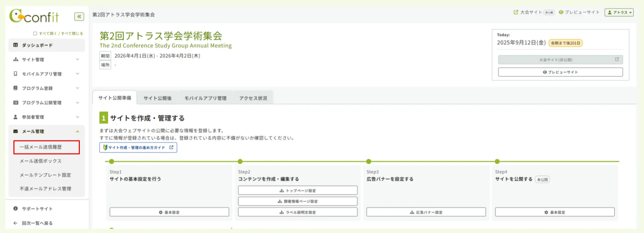Click breadcrumb 第2回アトラス学会学術集会

124,15
